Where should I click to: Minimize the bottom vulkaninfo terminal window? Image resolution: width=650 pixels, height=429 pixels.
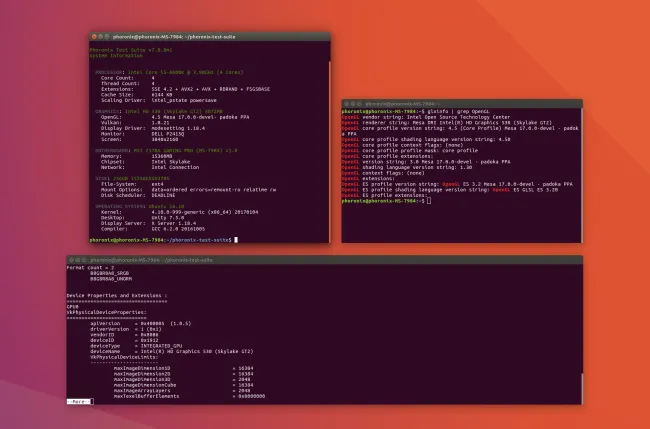(x=78, y=260)
